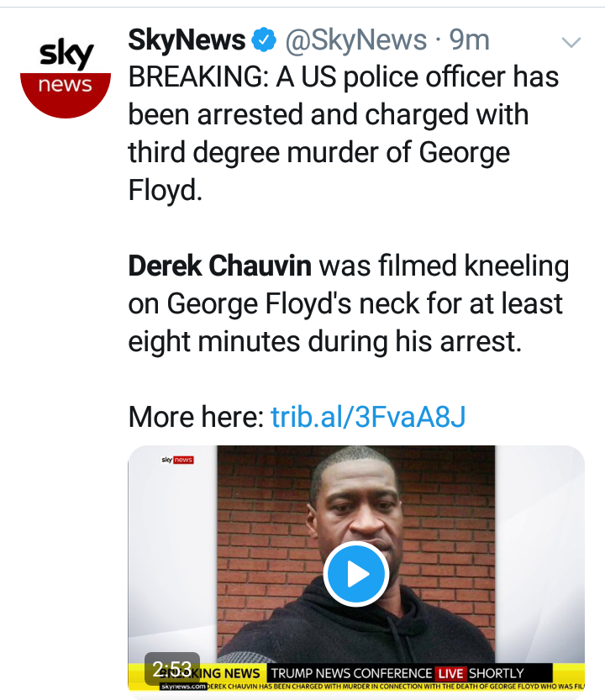The image size is (605, 700).
Task: Select the TRUMP NEWS CONFERENCE banner text
Action: [349, 673]
